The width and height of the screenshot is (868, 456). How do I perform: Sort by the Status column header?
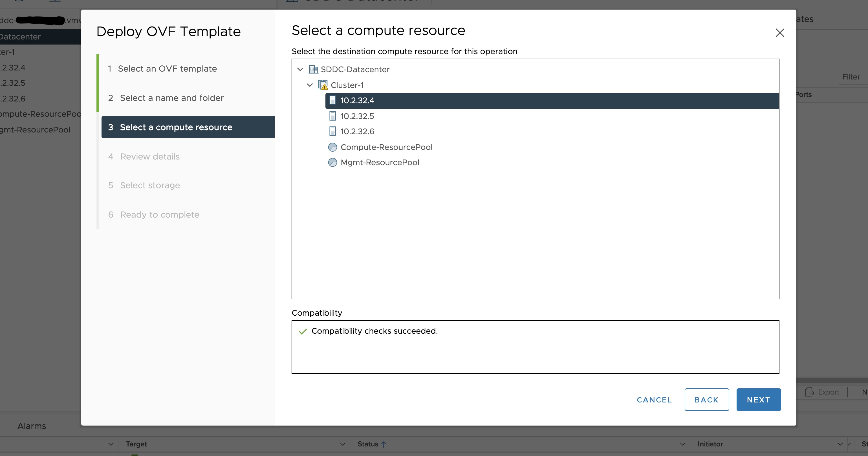coord(368,444)
